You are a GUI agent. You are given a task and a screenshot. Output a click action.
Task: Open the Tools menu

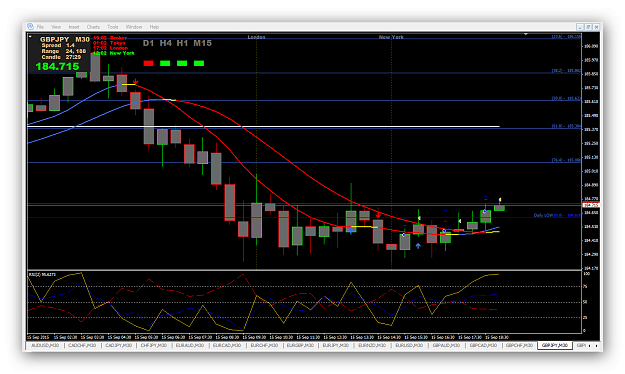(x=113, y=27)
